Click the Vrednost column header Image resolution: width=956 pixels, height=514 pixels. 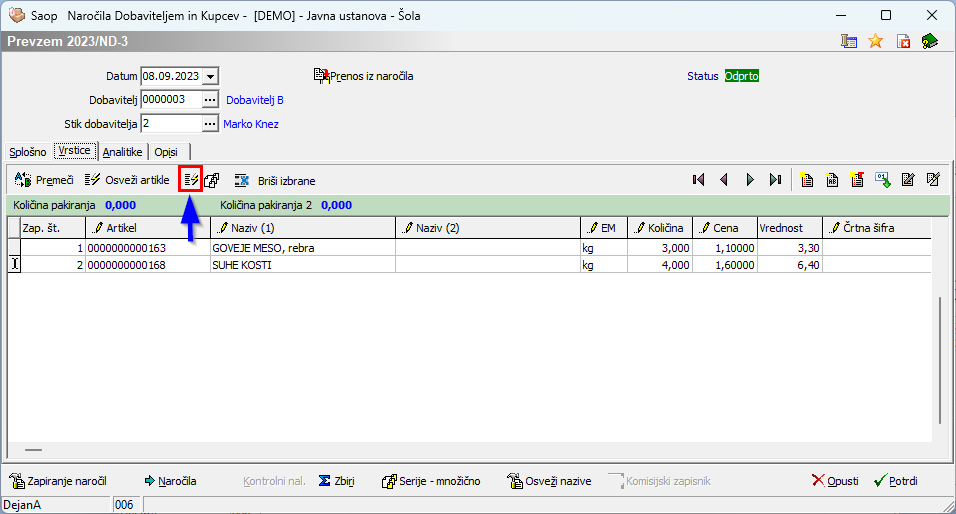[x=790, y=228]
